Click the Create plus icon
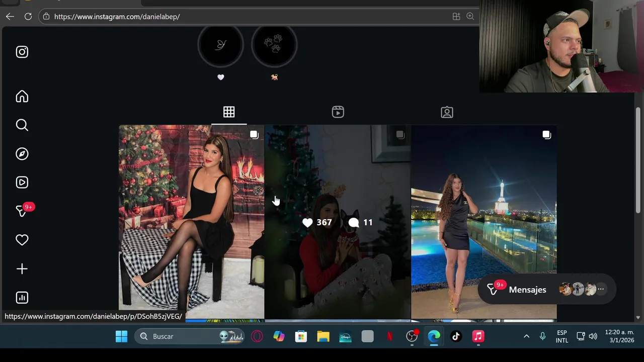 pyautogui.click(x=22, y=269)
